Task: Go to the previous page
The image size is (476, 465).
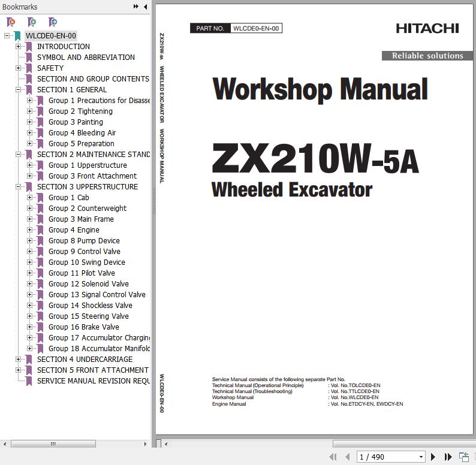Action: (x=348, y=457)
